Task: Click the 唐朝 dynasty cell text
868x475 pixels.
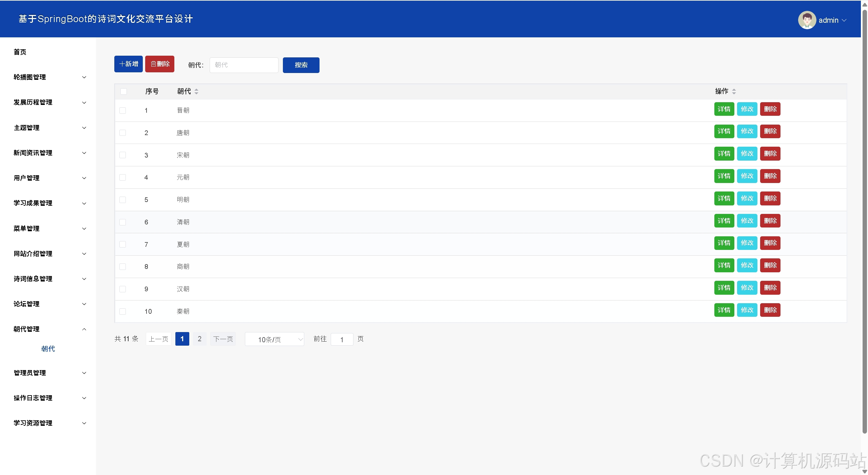Action: point(183,133)
